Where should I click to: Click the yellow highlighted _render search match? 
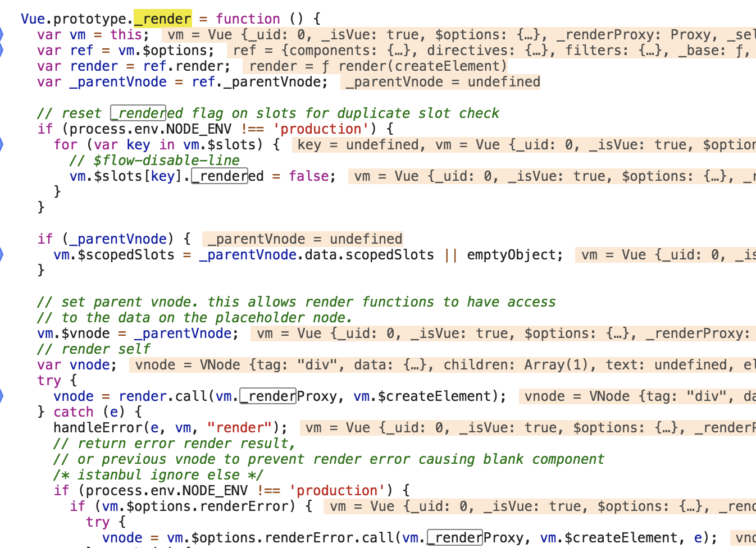(x=163, y=19)
